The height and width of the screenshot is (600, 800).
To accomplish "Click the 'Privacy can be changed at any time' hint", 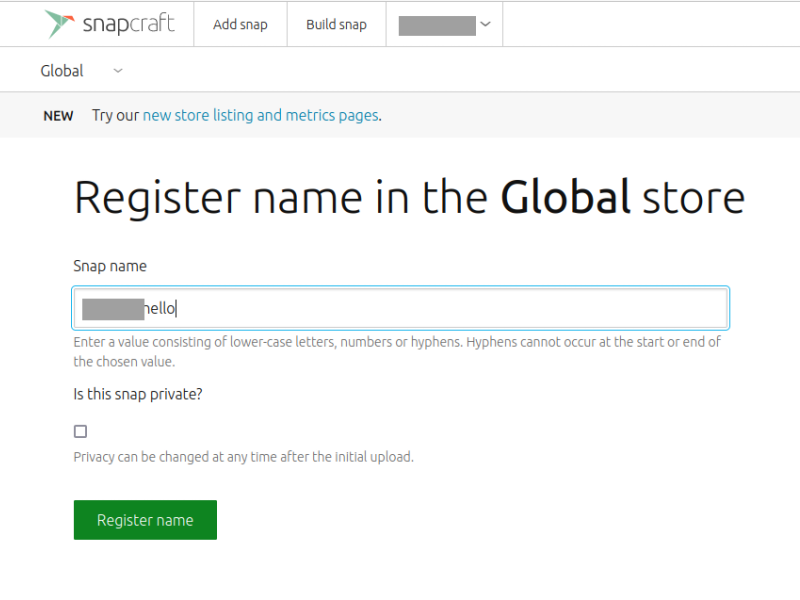I will (x=243, y=457).
